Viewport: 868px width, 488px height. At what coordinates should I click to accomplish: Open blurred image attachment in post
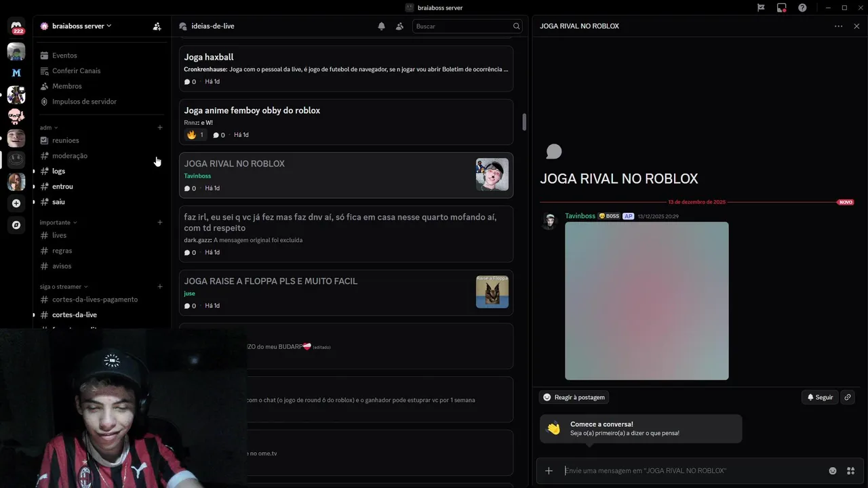(647, 301)
